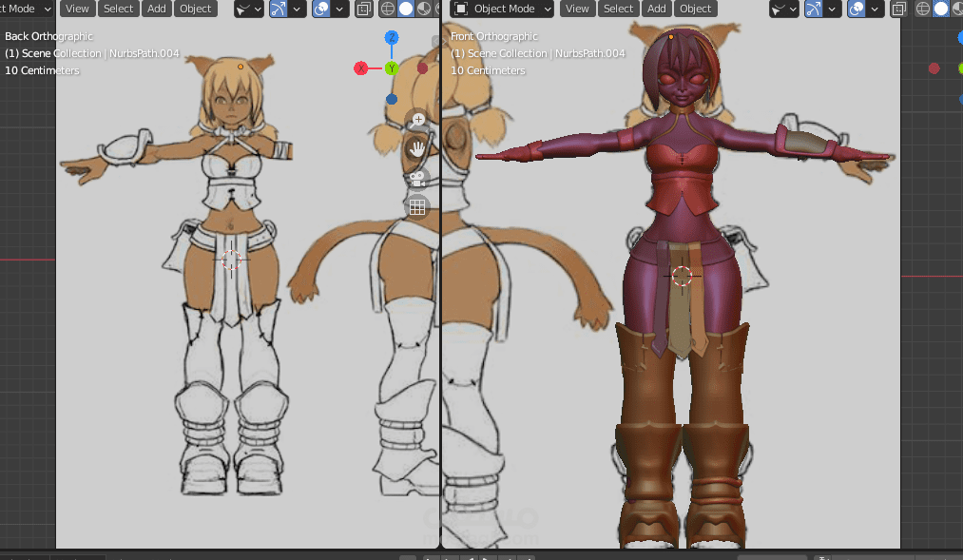
Task: Click Object in left viewport header
Action: (x=196, y=9)
